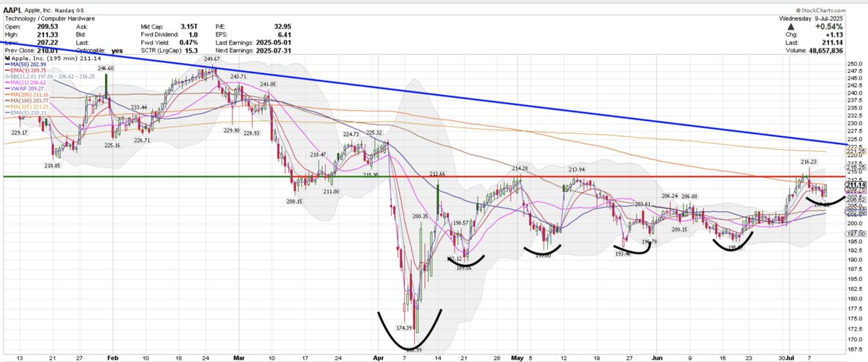
Task: Click the 229.90 price label
Action: pos(232,130)
